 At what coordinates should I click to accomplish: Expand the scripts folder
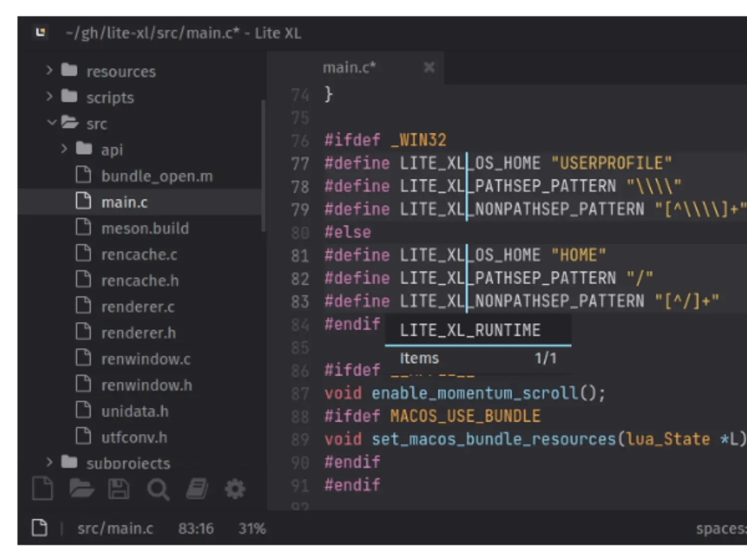pyautogui.click(x=49, y=97)
